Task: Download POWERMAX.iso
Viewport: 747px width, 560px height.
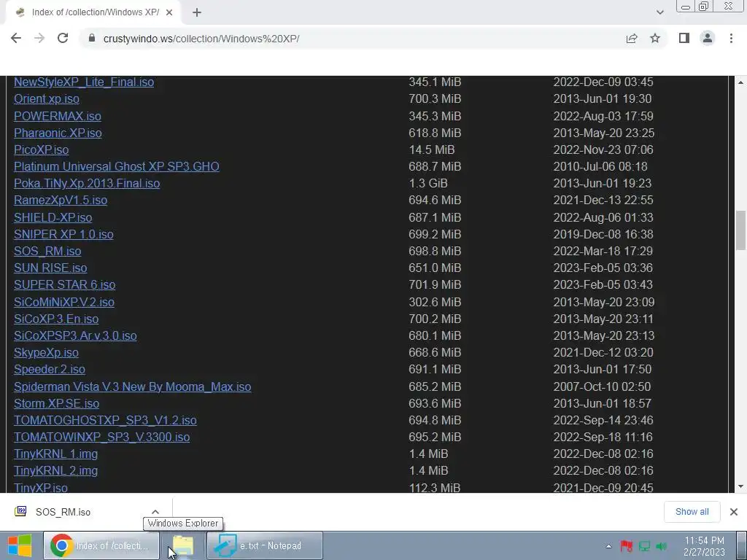Action: (58, 116)
